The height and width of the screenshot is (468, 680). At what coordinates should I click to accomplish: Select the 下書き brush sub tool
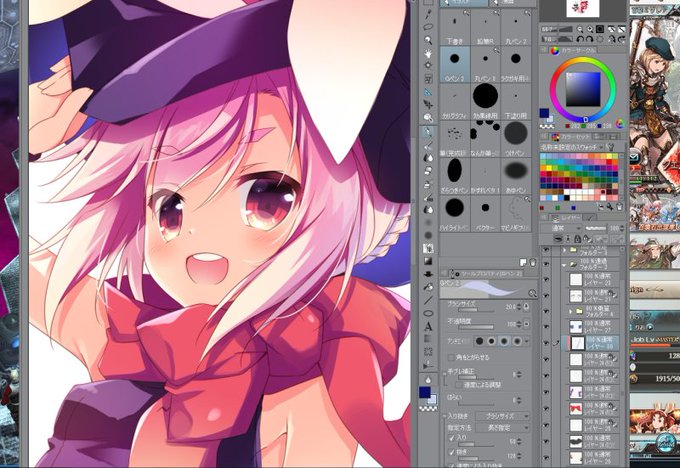click(x=454, y=28)
